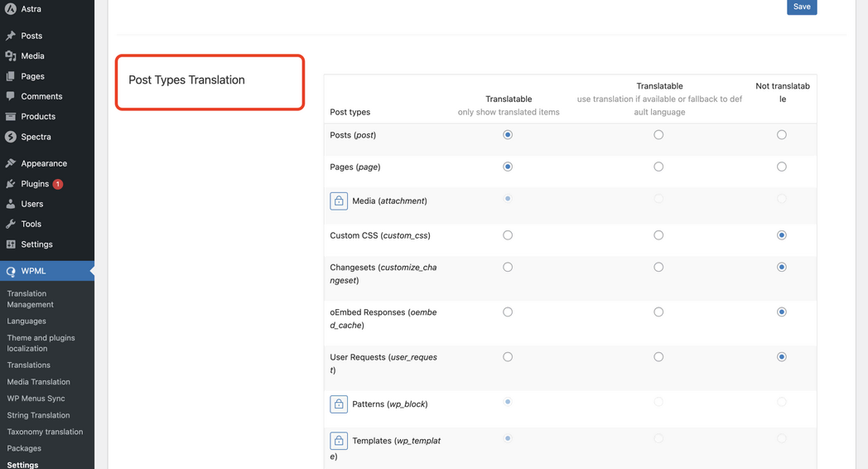This screenshot has width=868, height=469.
Task: Open String Translation submenu link
Action: (x=38, y=415)
